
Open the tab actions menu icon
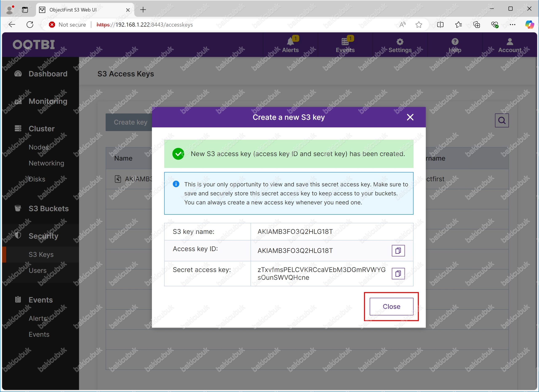(x=25, y=10)
